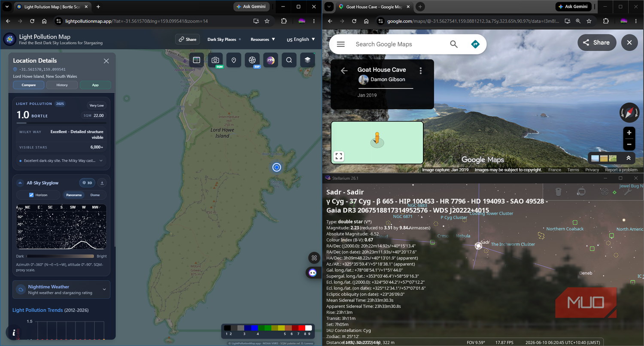Open the globe EXP tool icon
This screenshot has width=644, height=346.
click(x=252, y=60)
